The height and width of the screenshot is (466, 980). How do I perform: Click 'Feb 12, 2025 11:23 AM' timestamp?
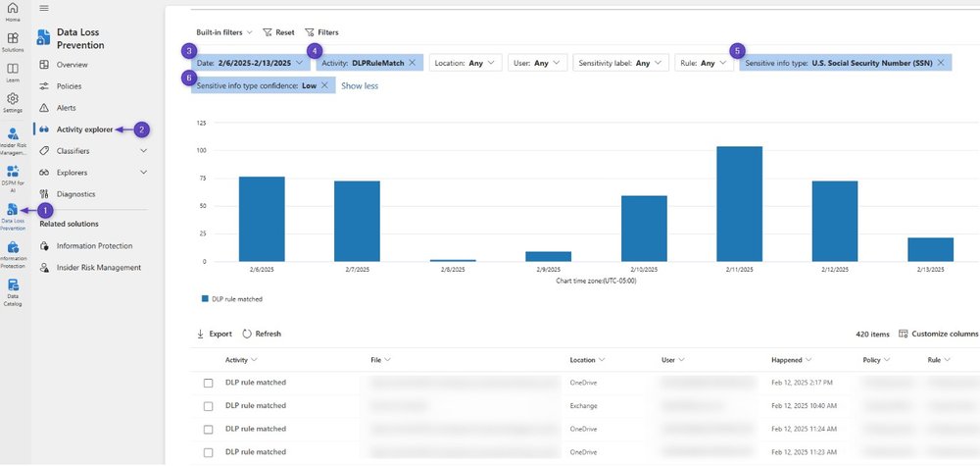coord(804,451)
